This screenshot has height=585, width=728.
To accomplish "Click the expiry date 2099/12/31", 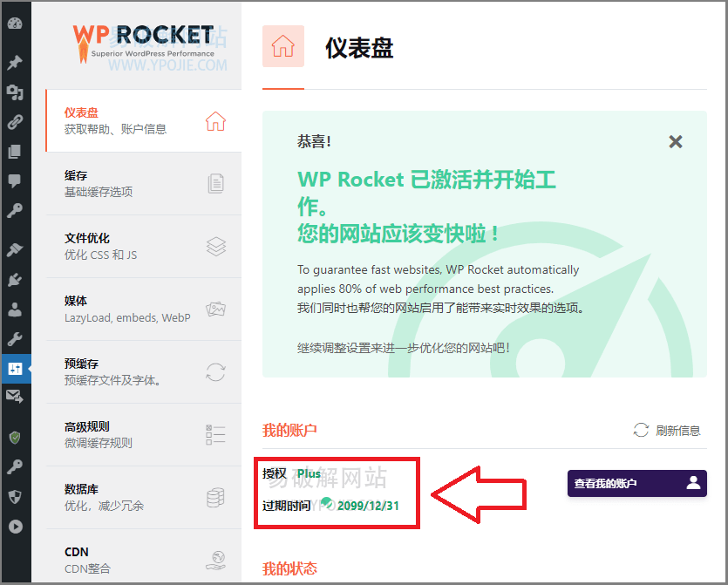I will click(x=368, y=506).
